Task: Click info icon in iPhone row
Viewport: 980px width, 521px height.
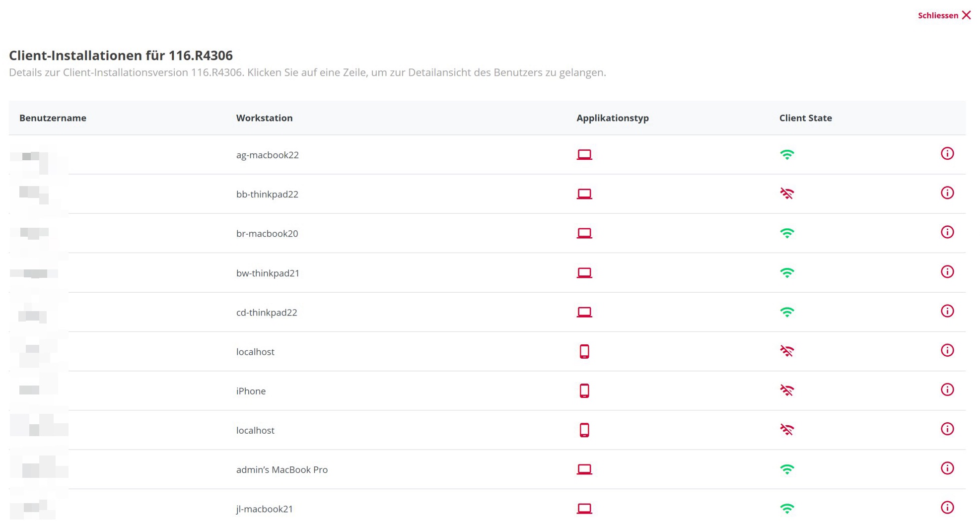Action: 947,390
